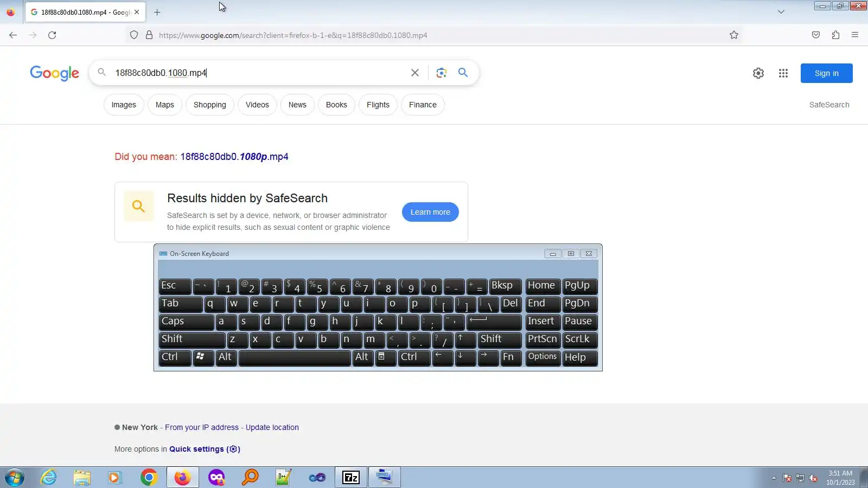
Task: Switch to the Videos results tab
Action: [x=257, y=105]
